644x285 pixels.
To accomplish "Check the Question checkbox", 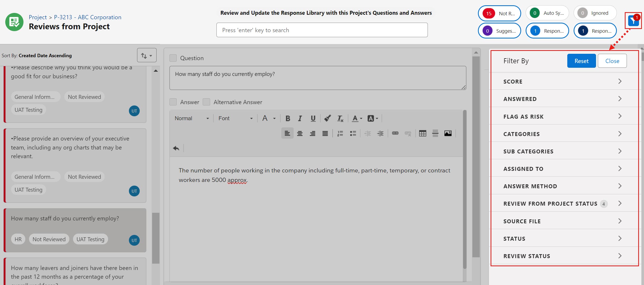I will click(x=173, y=58).
